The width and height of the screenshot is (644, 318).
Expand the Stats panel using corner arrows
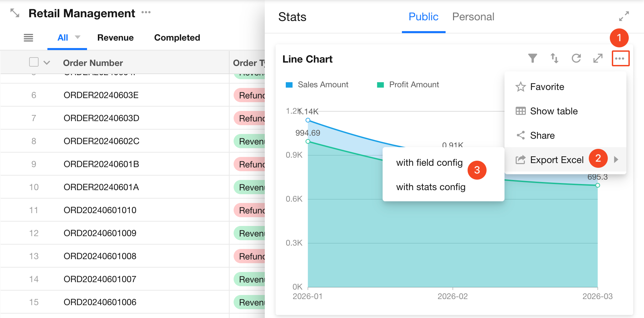click(624, 16)
